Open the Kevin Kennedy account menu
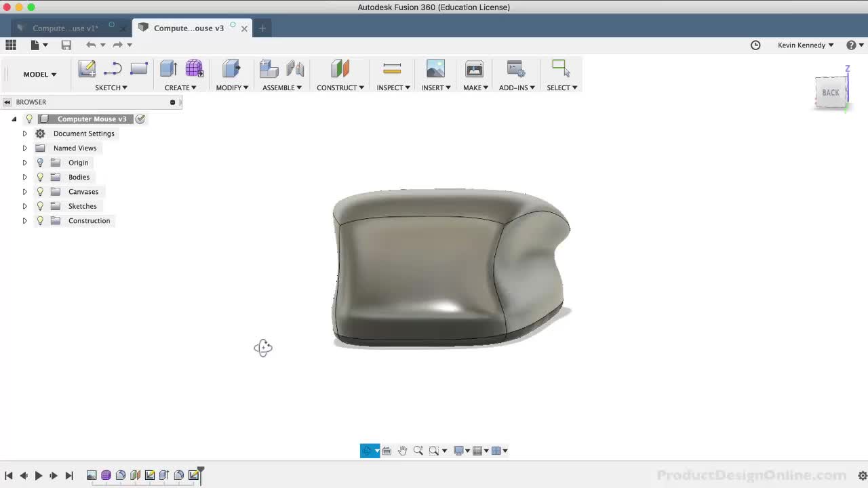The height and width of the screenshot is (488, 868). (x=805, y=45)
